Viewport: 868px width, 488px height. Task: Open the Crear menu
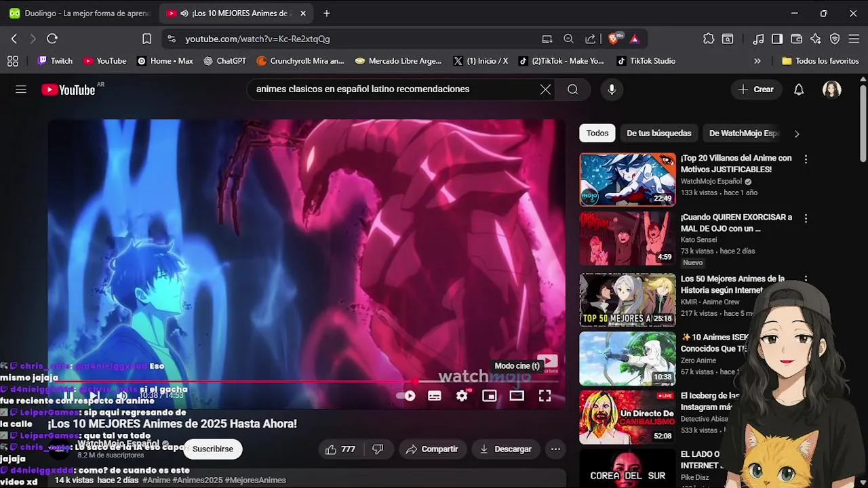click(755, 89)
